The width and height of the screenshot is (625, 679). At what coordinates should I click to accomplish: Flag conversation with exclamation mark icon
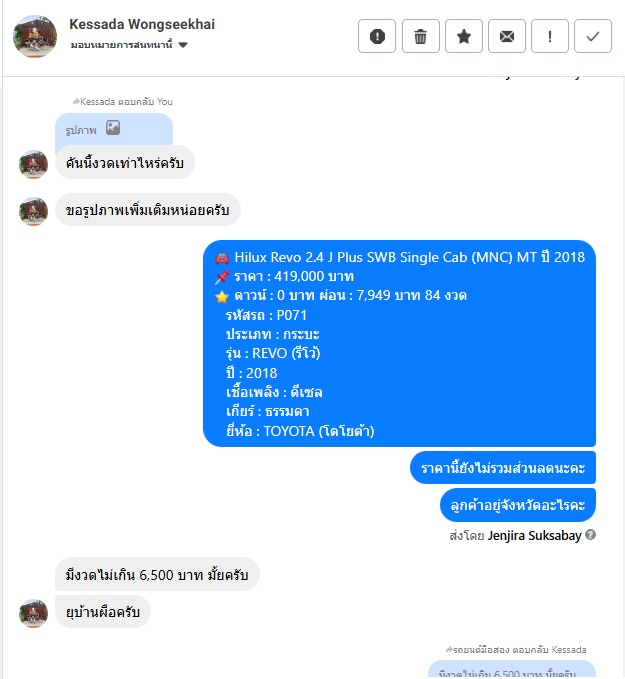[550, 36]
